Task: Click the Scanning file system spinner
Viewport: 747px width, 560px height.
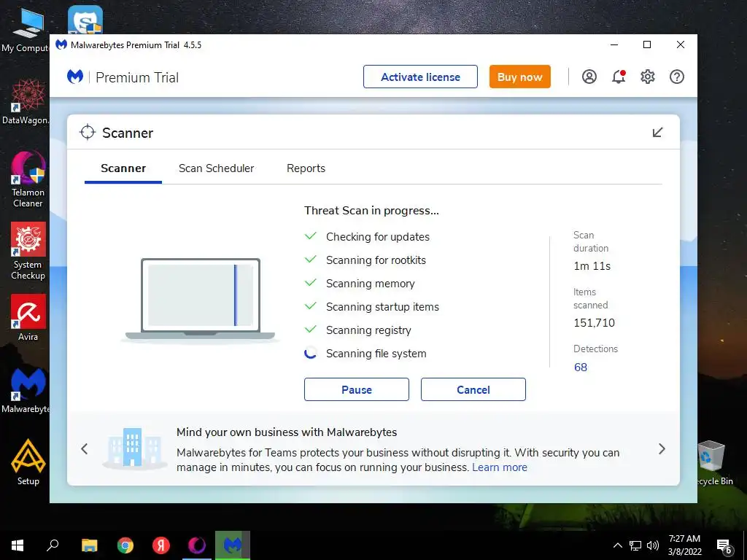Action: 311,354
